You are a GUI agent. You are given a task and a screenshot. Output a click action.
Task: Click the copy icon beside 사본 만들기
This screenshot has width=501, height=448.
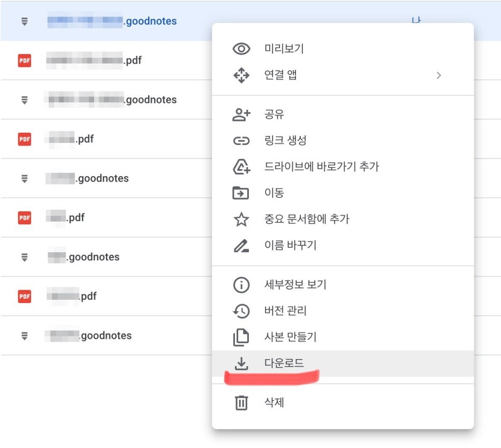241,337
